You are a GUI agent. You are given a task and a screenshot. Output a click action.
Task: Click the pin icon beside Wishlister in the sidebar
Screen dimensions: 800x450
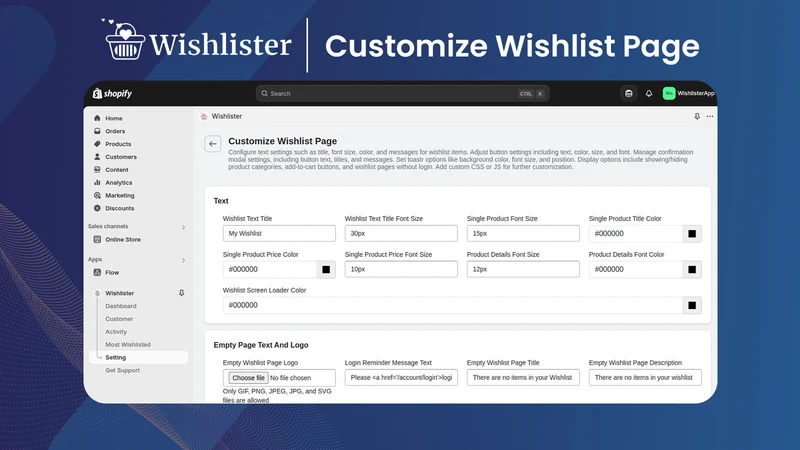point(181,293)
